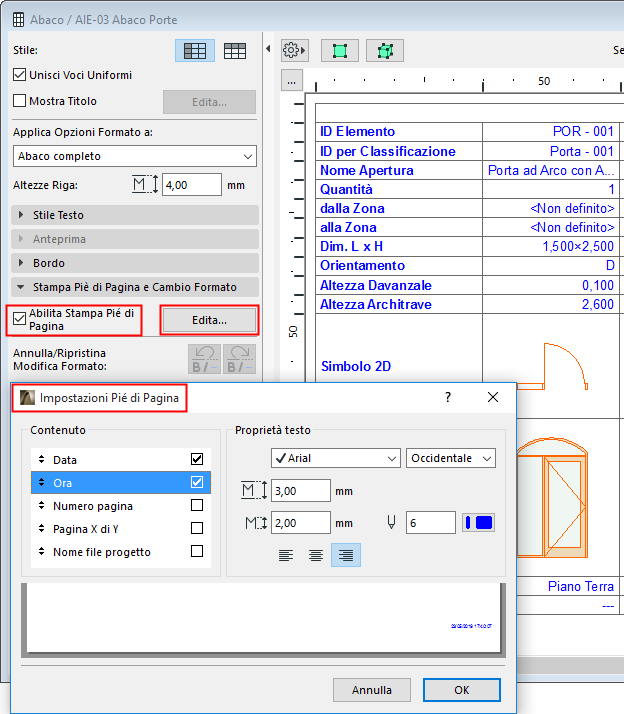Click the Abaco grid icon in title
Screen dimensions: 624x714
[19, 20]
